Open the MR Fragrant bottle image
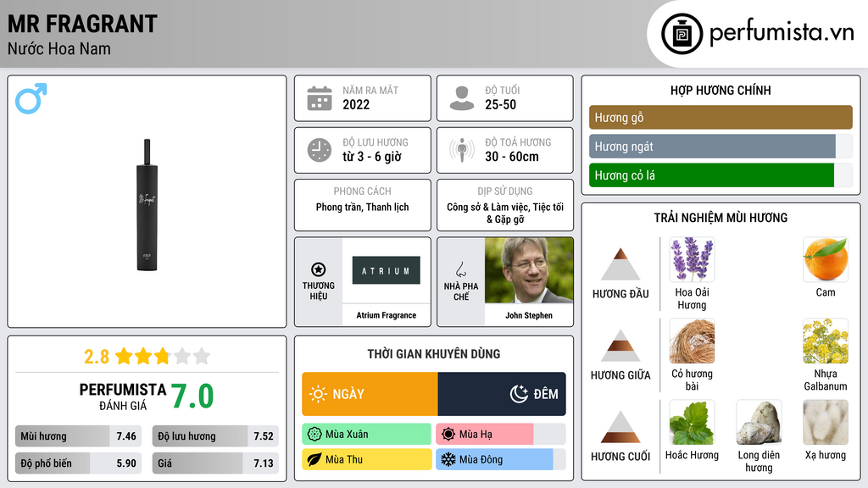The height and width of the screenshot is (488, 868). click(x=147, y=205)
